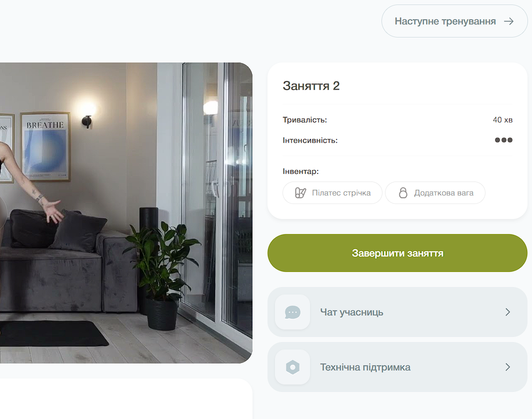Click the arrow icon on Наступне тренування

[x=508, y=21]
